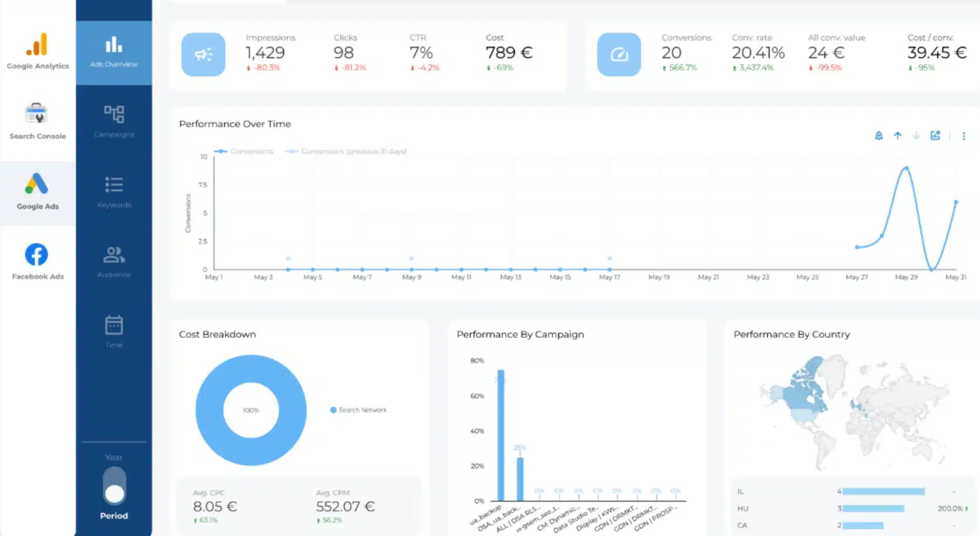Click the ascending sort arrow above the chart

coord(897,135)
